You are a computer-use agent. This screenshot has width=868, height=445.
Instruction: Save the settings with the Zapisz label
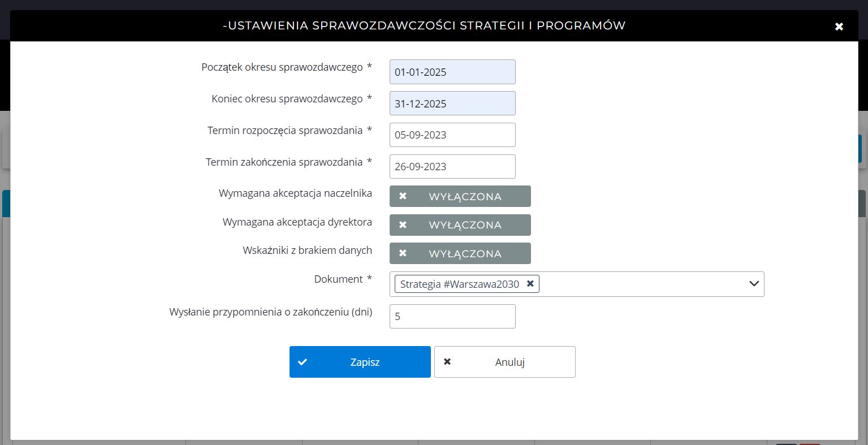pos(365,362)
